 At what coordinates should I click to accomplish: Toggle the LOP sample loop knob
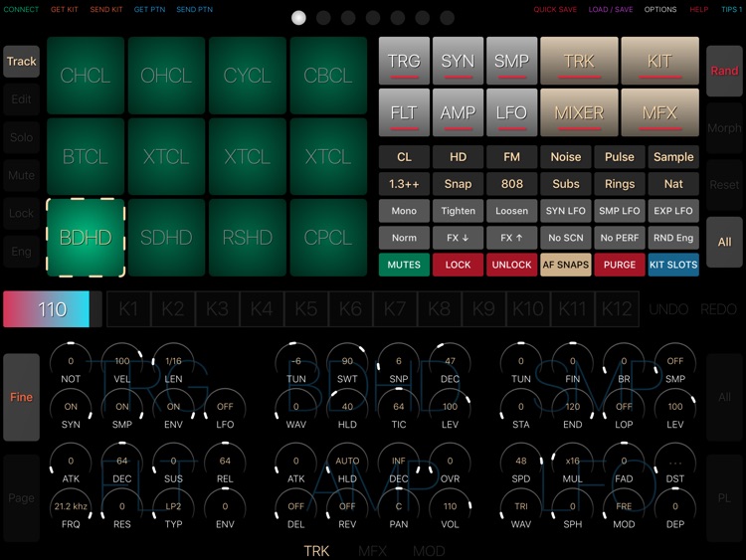coord(624,408)
